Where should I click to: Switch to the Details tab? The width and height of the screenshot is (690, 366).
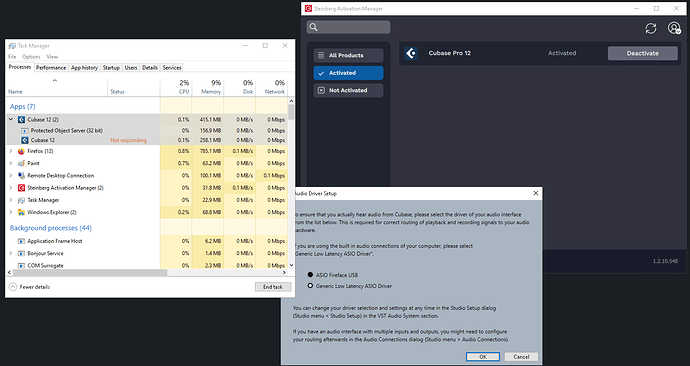pos(150,68)
